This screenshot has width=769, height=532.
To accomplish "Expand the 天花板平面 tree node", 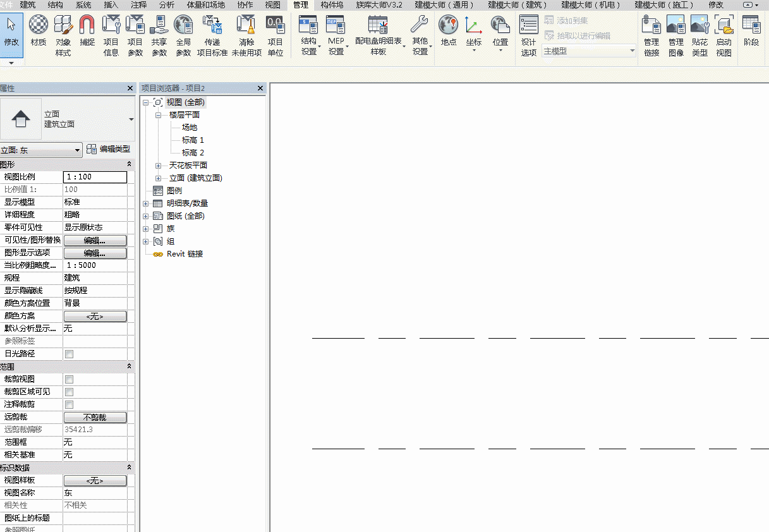I will click(158, 166).
